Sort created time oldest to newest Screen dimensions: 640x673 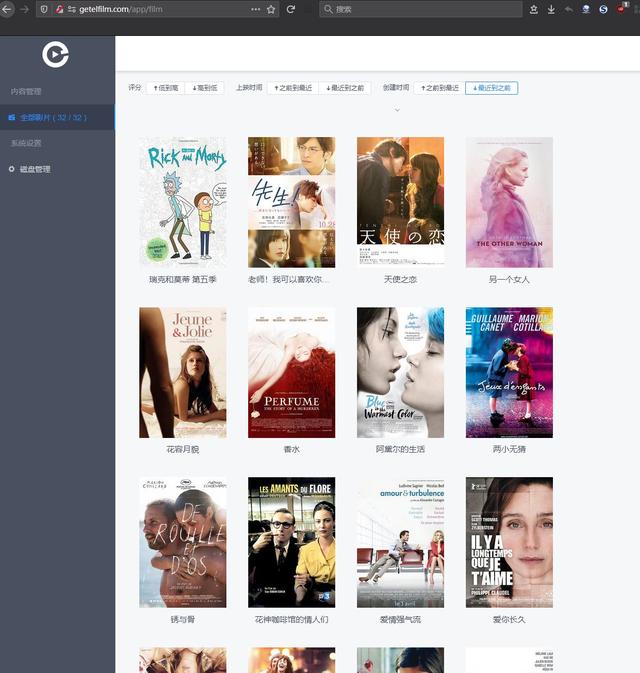(x=440, y=88)
